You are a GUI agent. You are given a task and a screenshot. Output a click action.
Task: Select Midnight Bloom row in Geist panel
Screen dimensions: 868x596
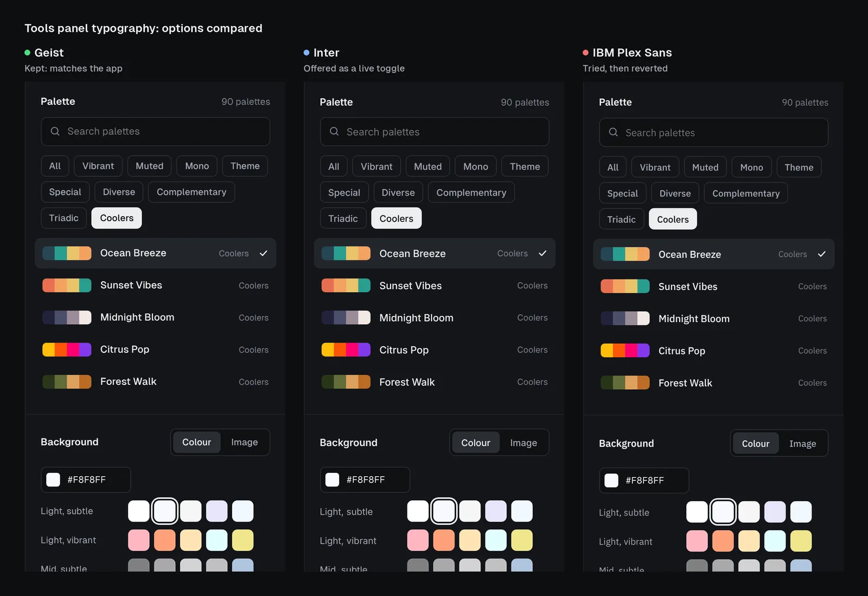pyautogui.click(x=156, y=318)
